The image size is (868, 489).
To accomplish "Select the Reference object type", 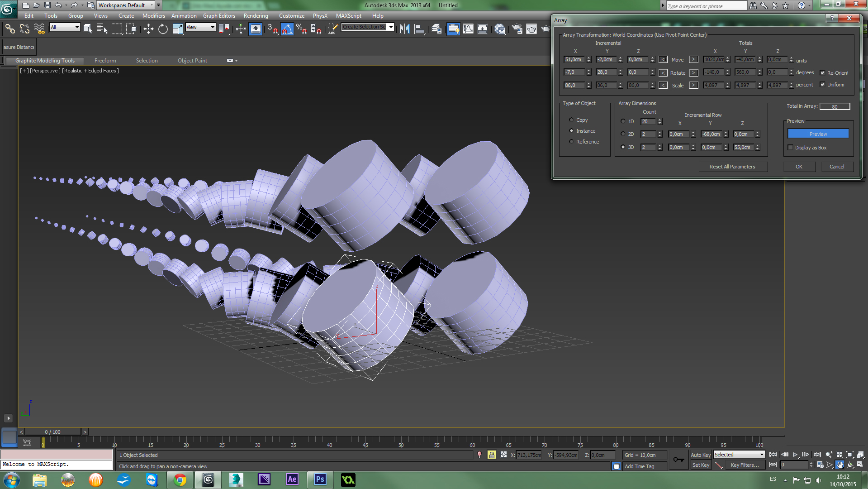I will point(571,142).
